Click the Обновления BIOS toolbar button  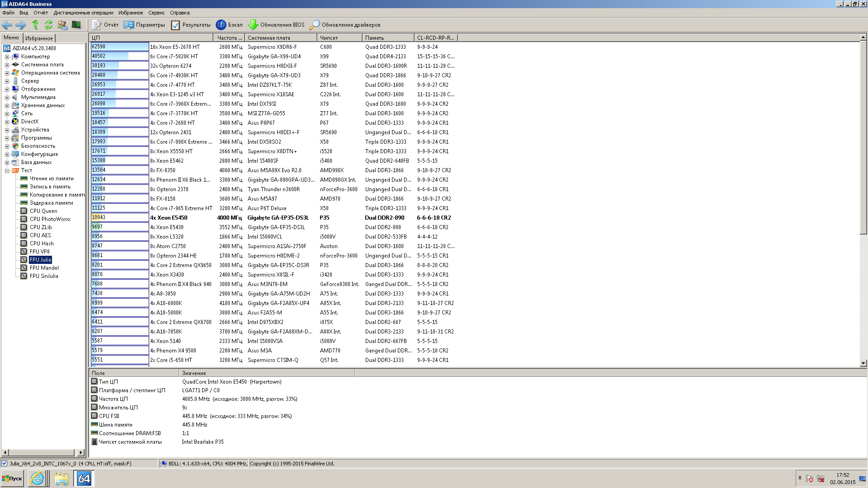pyautogui.click(x=276, y=25)
